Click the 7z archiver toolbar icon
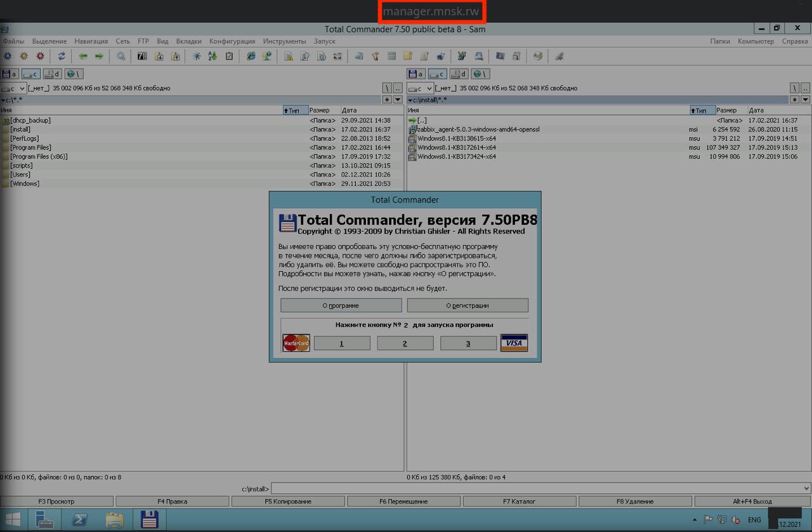 coord(141,56)
